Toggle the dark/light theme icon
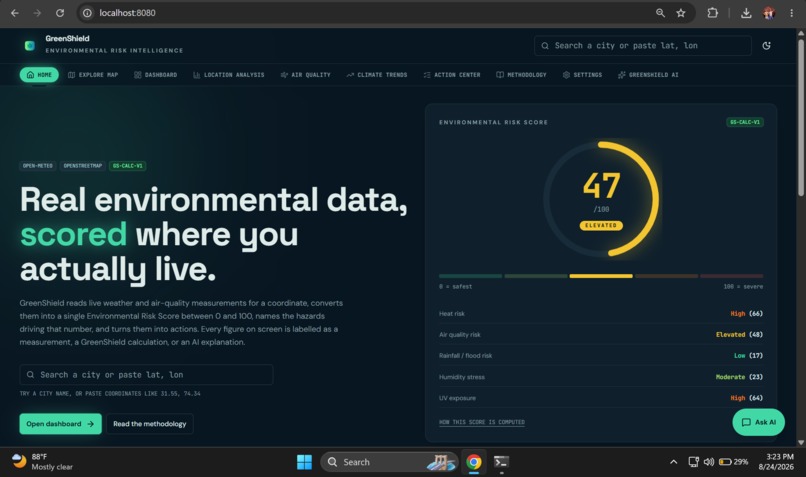Viewport: 806px width, 477px height. pyautogui.click(x=766, y=46)
